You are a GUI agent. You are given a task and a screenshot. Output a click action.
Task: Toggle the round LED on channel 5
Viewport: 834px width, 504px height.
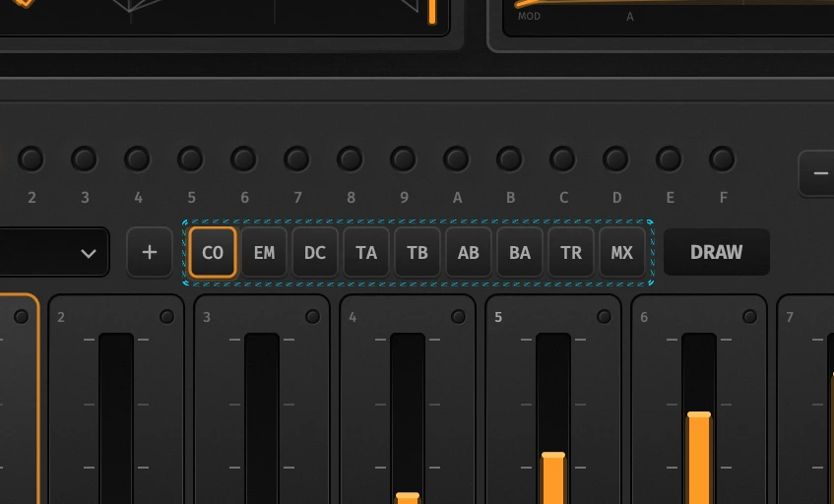[605, 317]
